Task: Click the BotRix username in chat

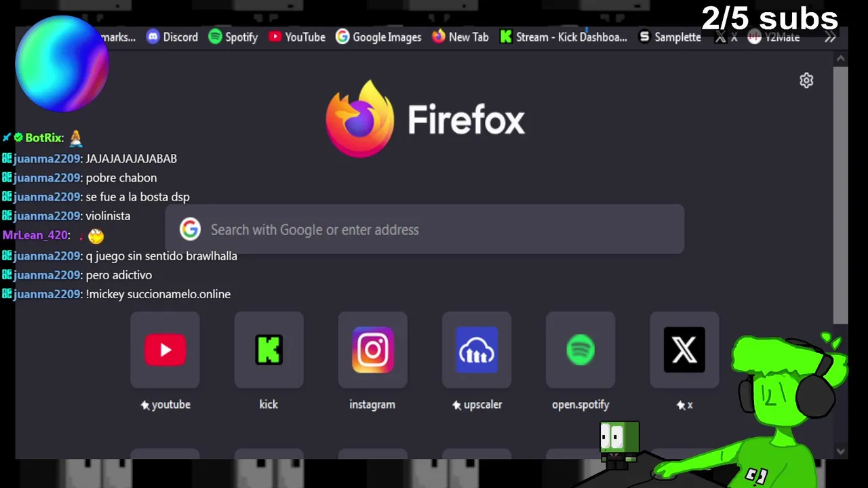Action: (44, 138)
